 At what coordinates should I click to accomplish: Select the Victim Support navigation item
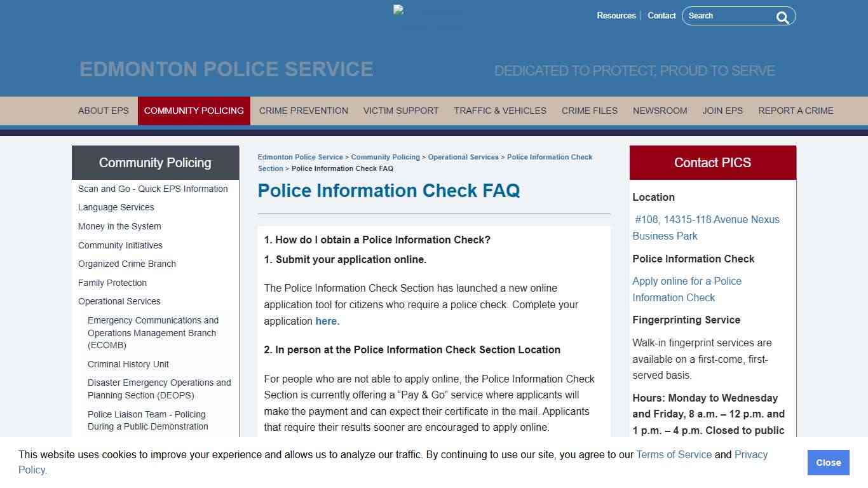[x=401, y=111]
